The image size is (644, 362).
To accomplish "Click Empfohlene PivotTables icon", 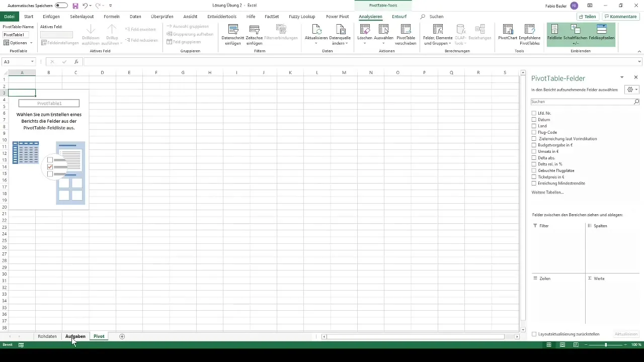I will (x=529, y=29).
